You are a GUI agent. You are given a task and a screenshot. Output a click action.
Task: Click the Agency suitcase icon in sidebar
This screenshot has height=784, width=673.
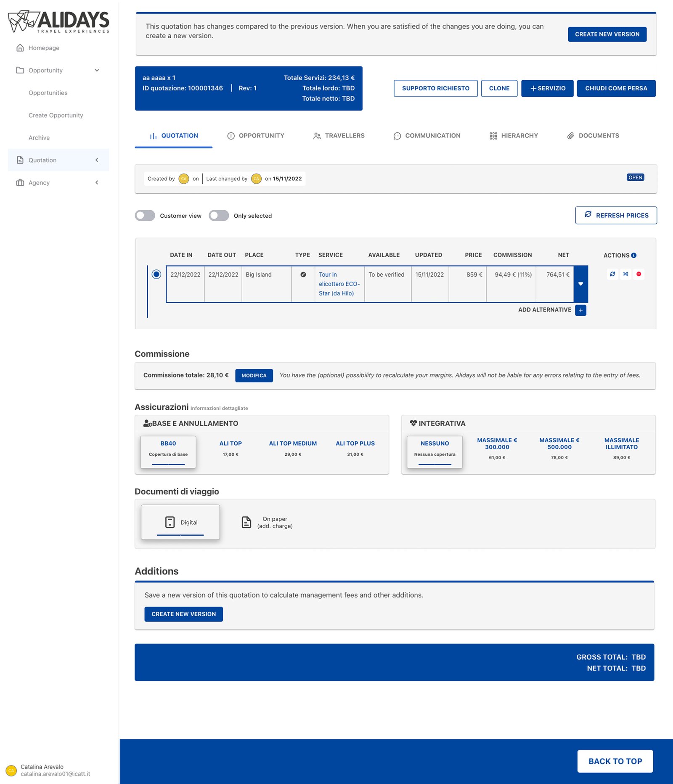pyautogui.click(x=20, y=182)
